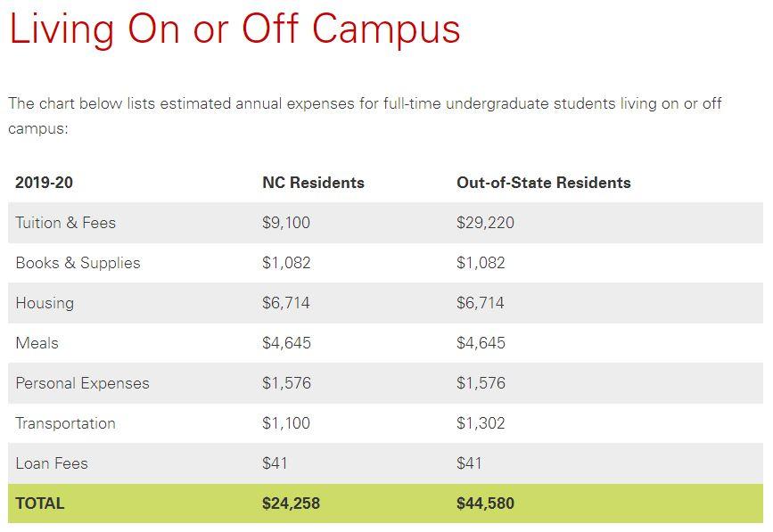Click the Personal Expenses row label
The image size is (773, 532).
[82, 383]
